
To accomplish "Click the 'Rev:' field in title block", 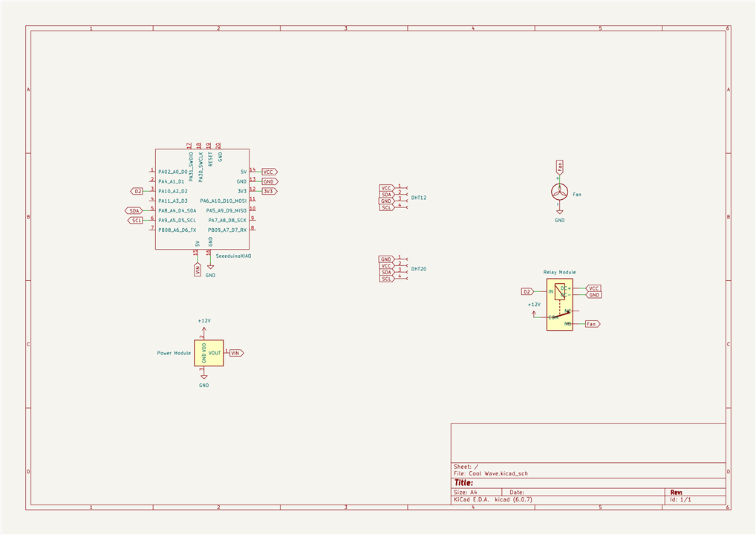I will [677, 493].
